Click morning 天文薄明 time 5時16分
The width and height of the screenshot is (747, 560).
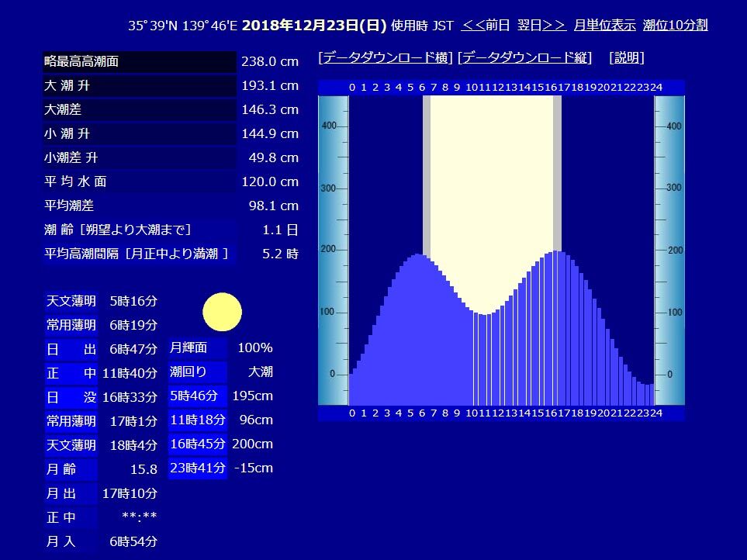click(133, 302)
